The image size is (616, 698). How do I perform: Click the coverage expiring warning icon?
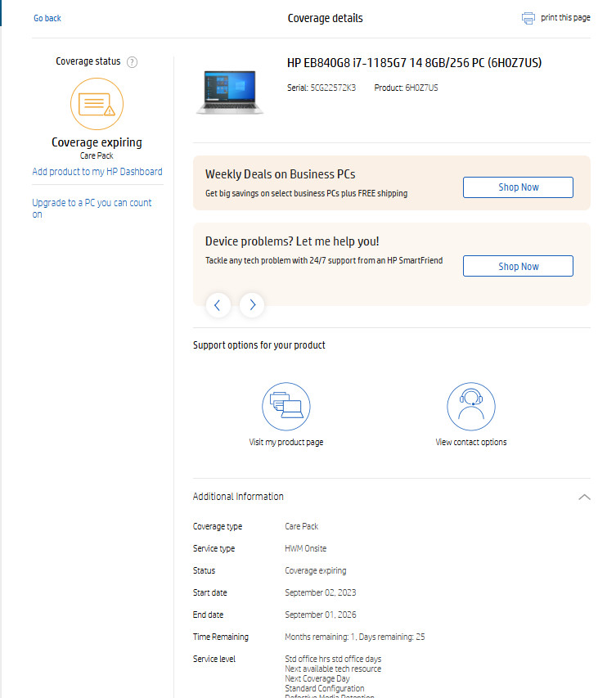point(97,104)
